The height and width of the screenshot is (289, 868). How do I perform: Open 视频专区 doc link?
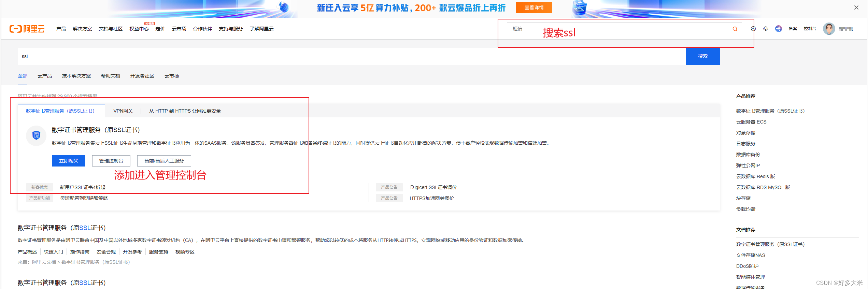point(185,252)
